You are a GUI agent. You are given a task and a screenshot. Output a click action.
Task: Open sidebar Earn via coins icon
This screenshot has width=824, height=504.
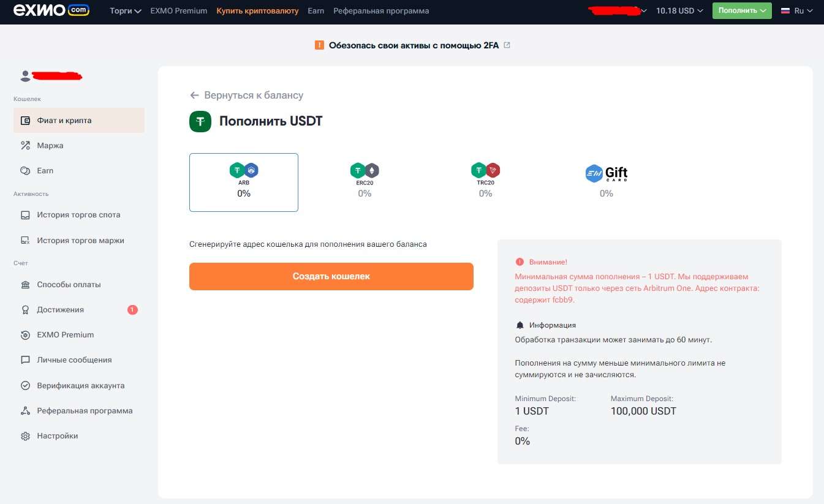25,171
